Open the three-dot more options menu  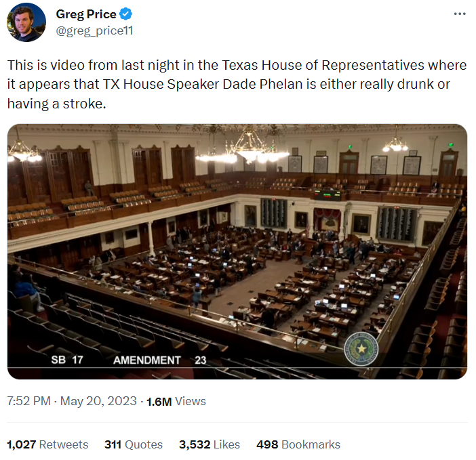coord(460,14)
